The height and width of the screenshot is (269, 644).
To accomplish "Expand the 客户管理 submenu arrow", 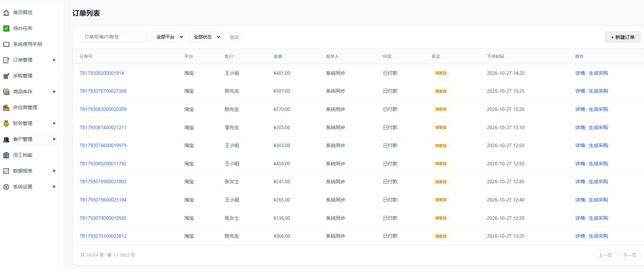I will point(54,139).
